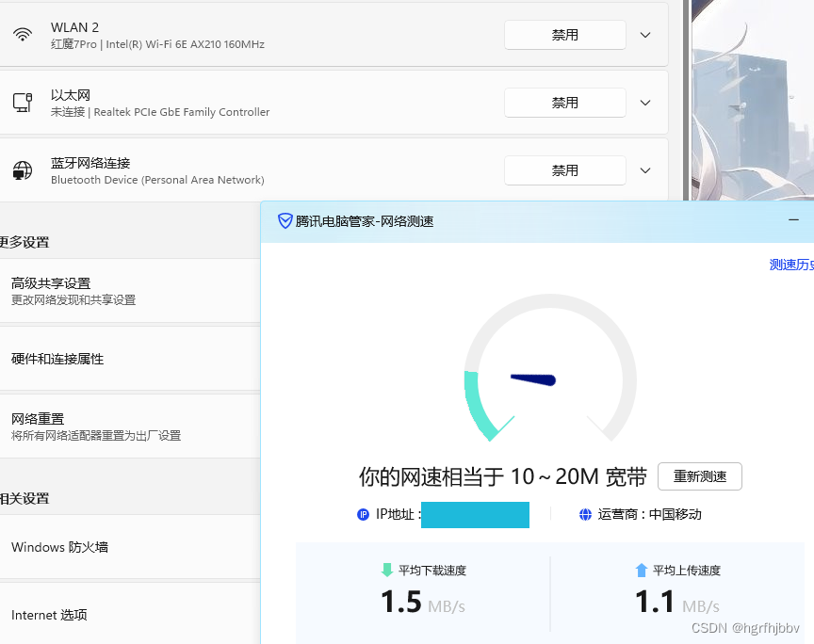Screen dimensions: 814x644
Task: Click the blue upload arrow icon
Action: point(642,570)
